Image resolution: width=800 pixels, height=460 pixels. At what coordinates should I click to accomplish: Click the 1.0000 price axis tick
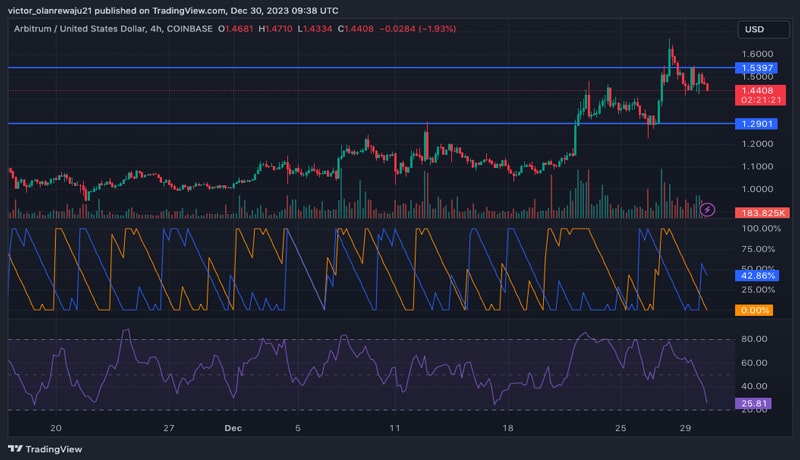pyautogui.click(x=757, y=189)
